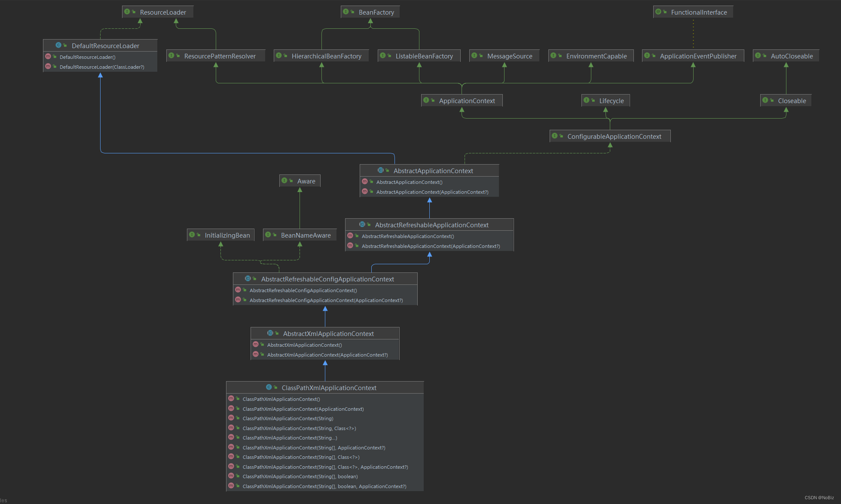841x504 pixels.
Task: Select constructor ClassPathXmlApplicationContext(String, Class<?>)
Action: coord(299,428)
